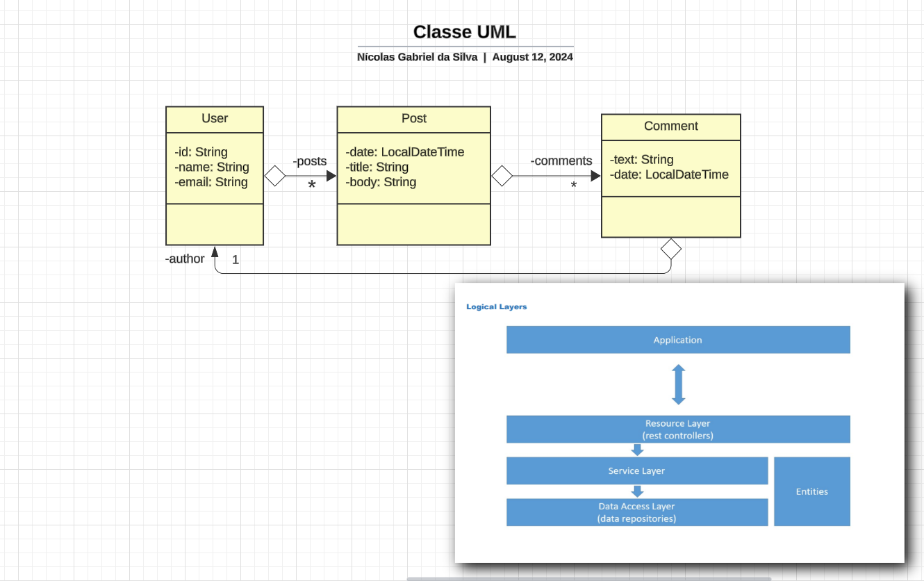Select the Entities block
The width and height of the screenshot is (924, 581).
[812, 491]
